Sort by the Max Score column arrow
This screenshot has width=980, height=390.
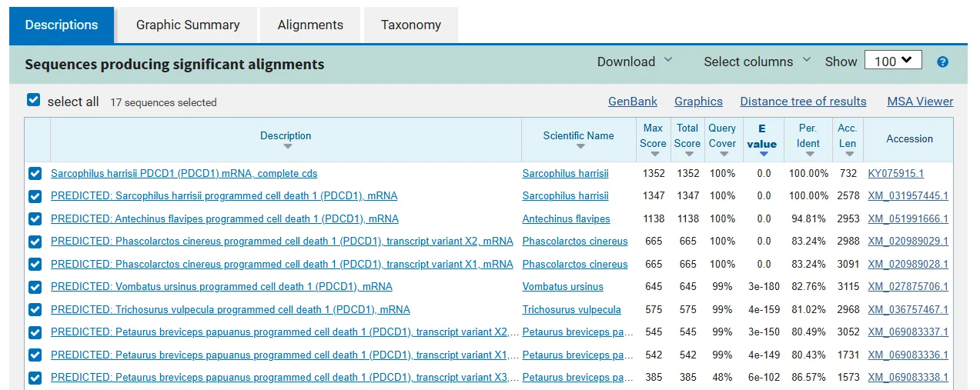click(654, 154)
